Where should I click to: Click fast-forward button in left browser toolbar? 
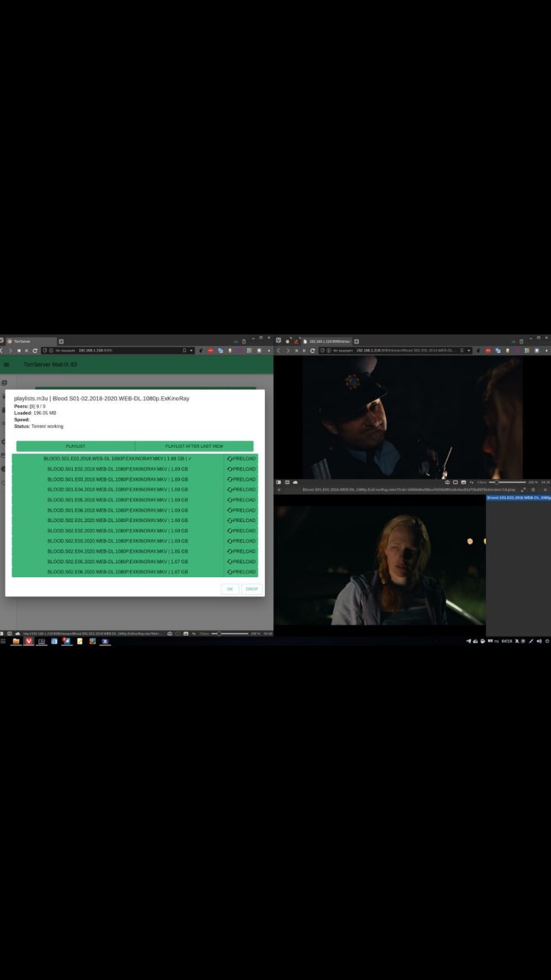point(27,351)
